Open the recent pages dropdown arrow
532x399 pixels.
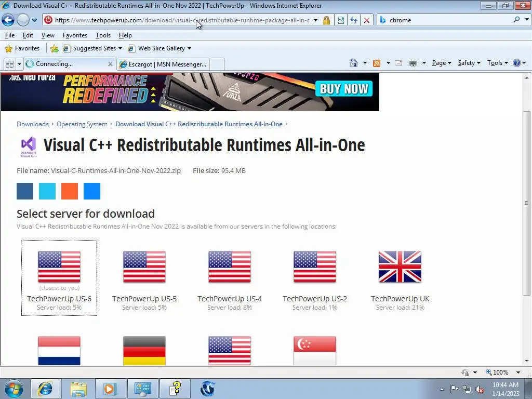point(35,20)
